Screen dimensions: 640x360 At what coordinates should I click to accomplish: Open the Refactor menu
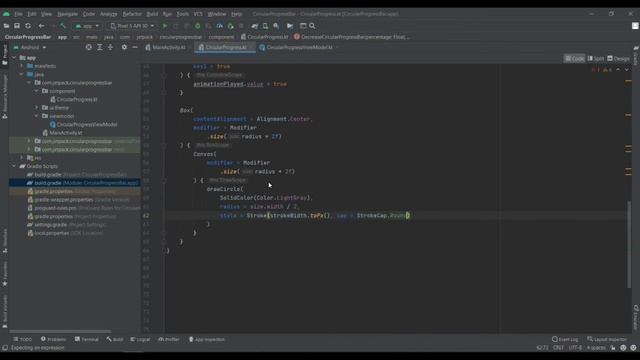click(132, 14)
